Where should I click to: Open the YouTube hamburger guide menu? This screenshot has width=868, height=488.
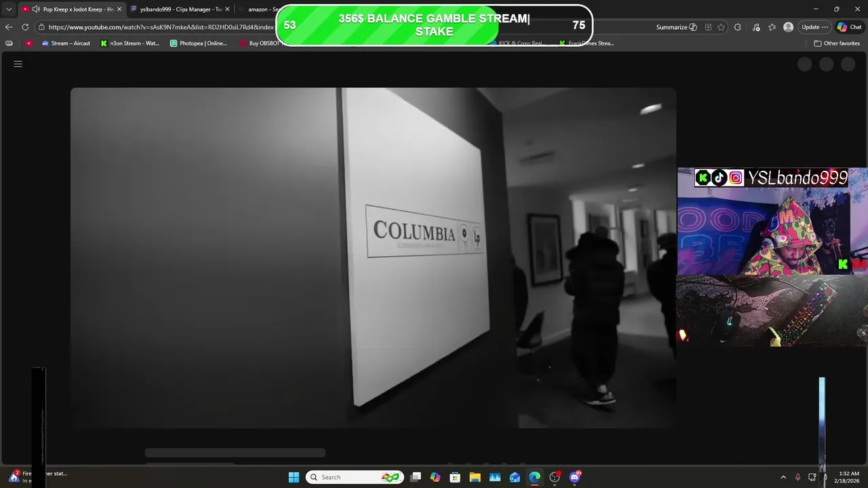tap(18, 64)
